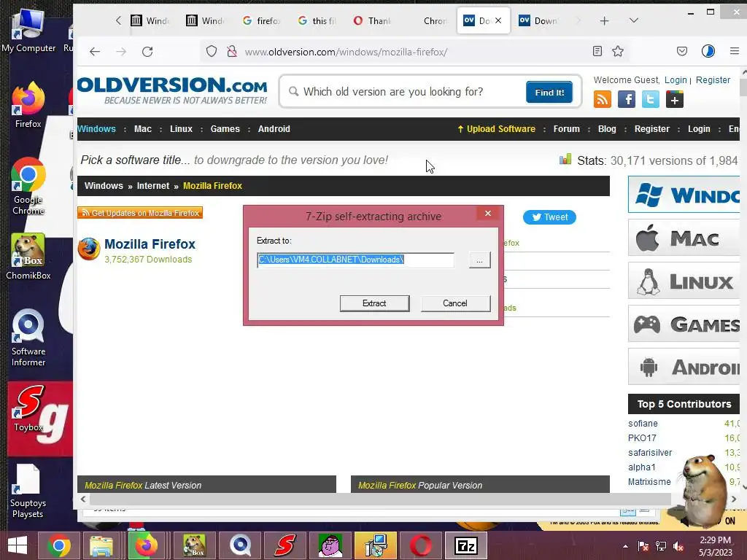Screen dimensions: 747x560
Task: Click Upload Software link
Action: 496,129
